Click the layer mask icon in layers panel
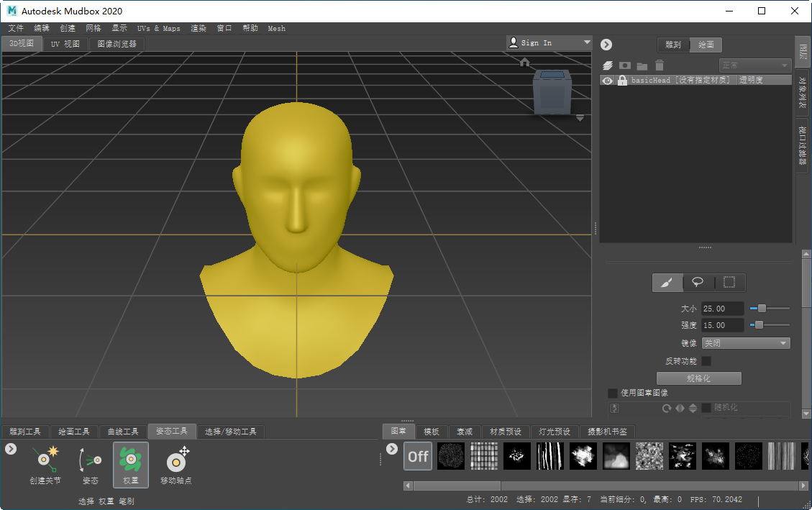Screen dimensions: 812x510 [x=625, y=65]
